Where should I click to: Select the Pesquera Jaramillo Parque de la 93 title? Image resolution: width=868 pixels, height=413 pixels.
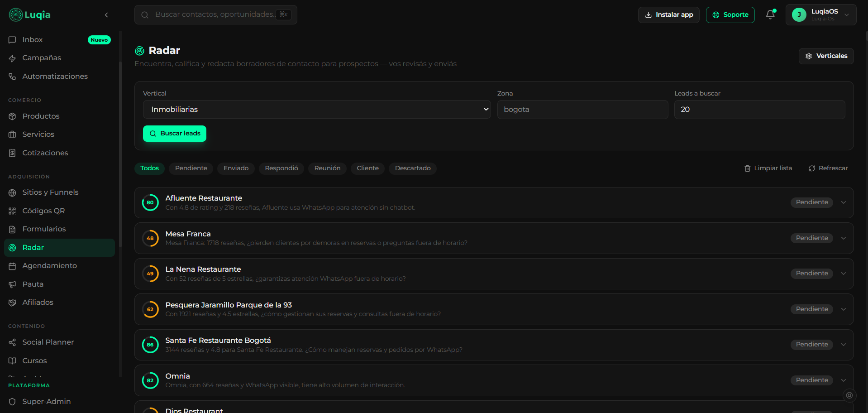click(229, 305)
